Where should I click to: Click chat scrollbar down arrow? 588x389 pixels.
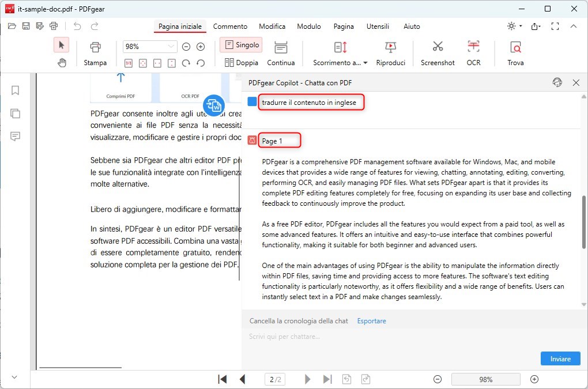click(x=583, y=305)
